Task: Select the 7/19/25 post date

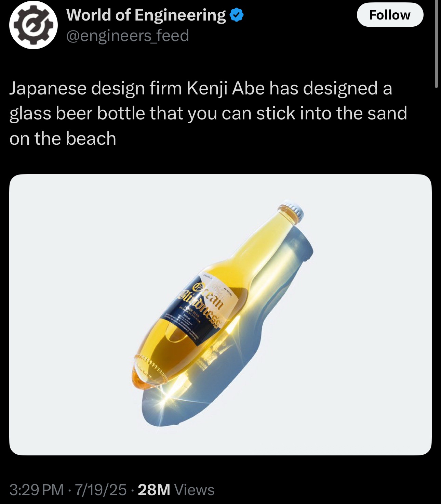Action: coord(101,490)
